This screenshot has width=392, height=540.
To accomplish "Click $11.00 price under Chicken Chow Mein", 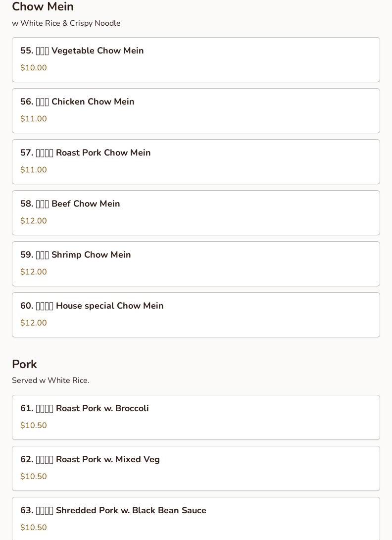I will 33,118.
